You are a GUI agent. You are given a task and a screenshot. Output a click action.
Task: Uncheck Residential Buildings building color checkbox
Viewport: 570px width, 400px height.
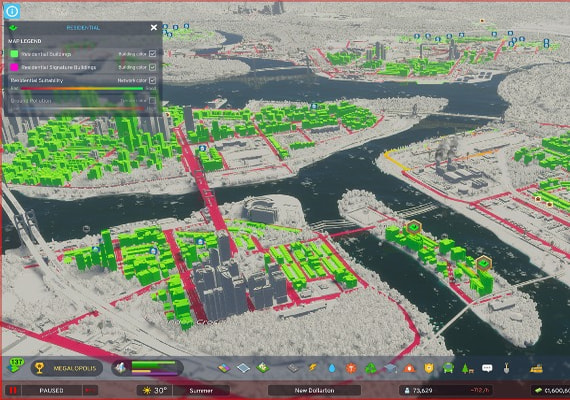pyautogui.click(x=152, y=53)
